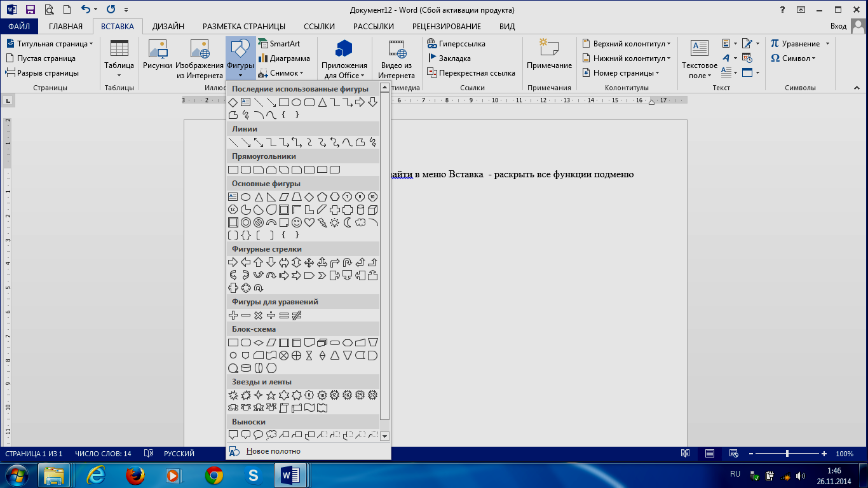868x488 pixels.
Task: Click the proofing errors status icon
Action: point(149,454)
